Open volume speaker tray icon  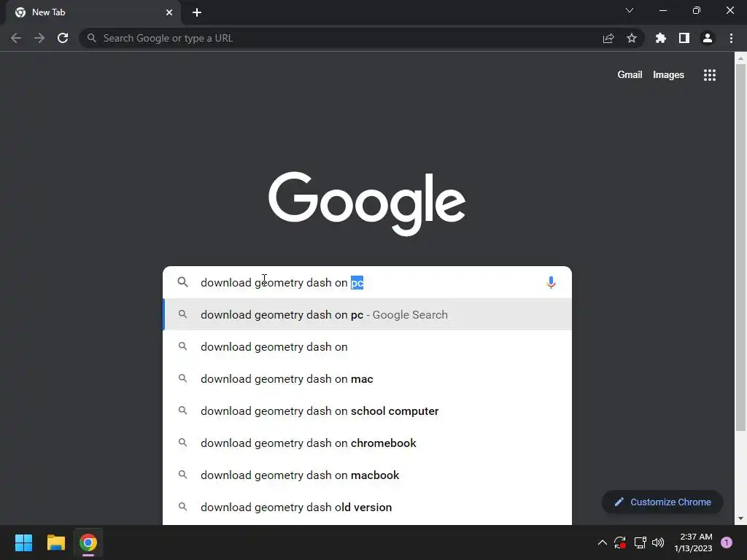(x=658, y=542)
